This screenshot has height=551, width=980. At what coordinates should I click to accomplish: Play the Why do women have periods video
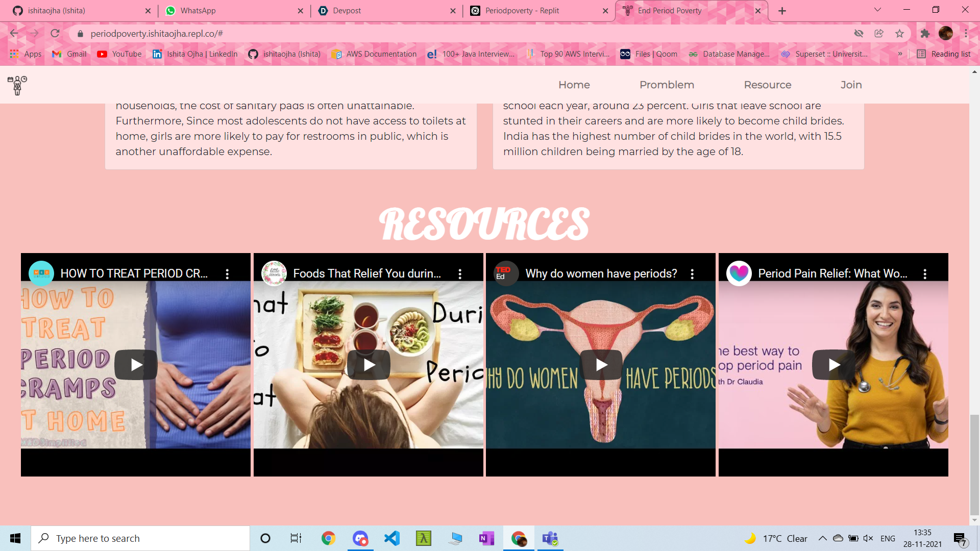601,365
